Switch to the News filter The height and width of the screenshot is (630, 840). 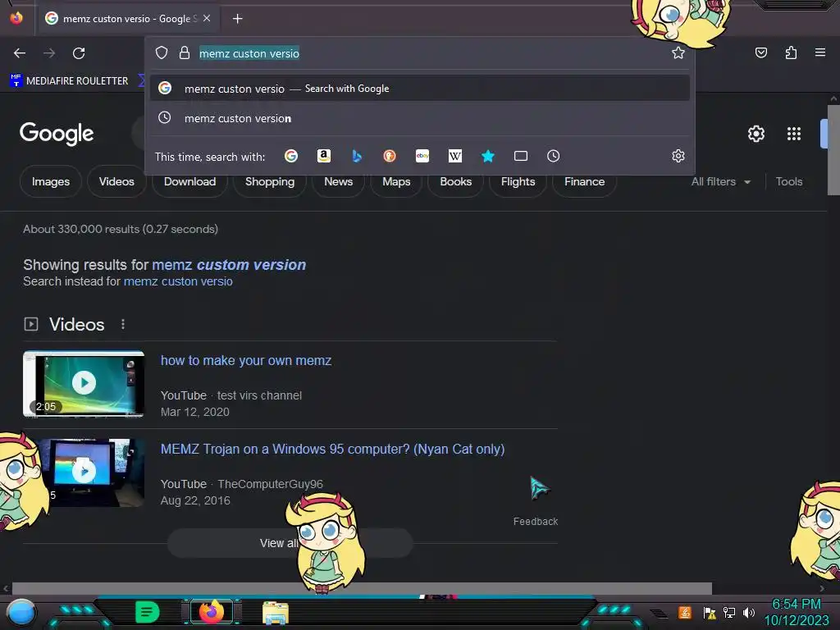[338, 181]
